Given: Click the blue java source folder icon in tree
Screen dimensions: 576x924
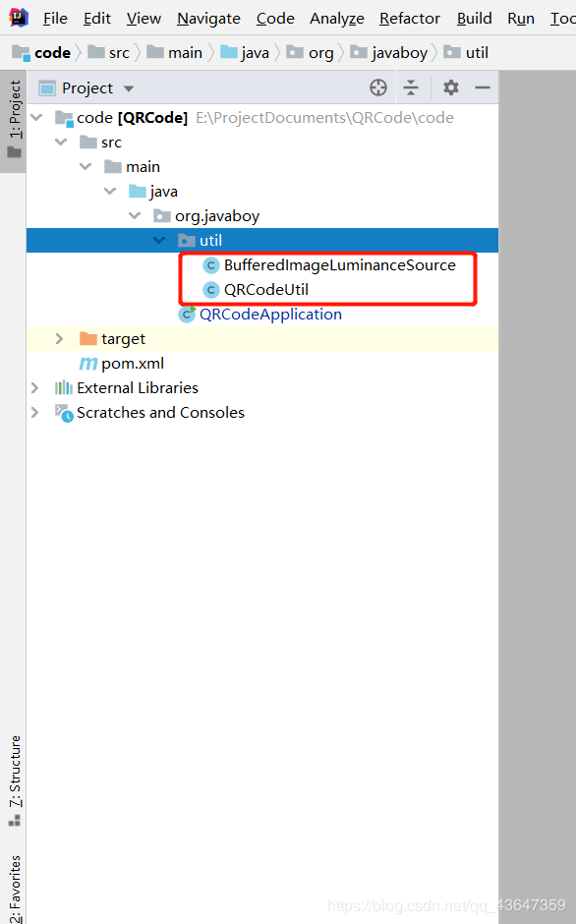Looking at the screenshot, I should pyautogui.click(x=138, y=191).
